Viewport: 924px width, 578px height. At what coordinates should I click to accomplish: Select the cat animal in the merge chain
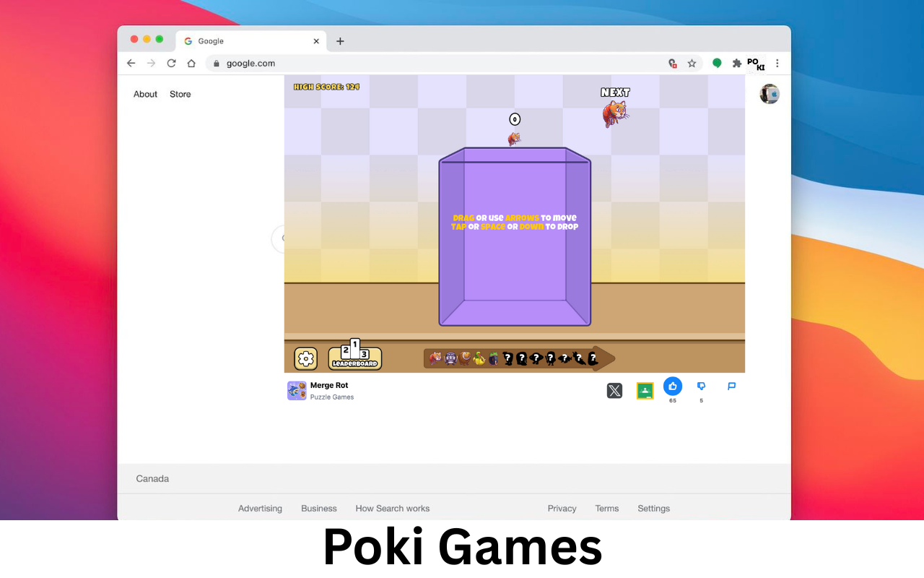click(435, 358)
